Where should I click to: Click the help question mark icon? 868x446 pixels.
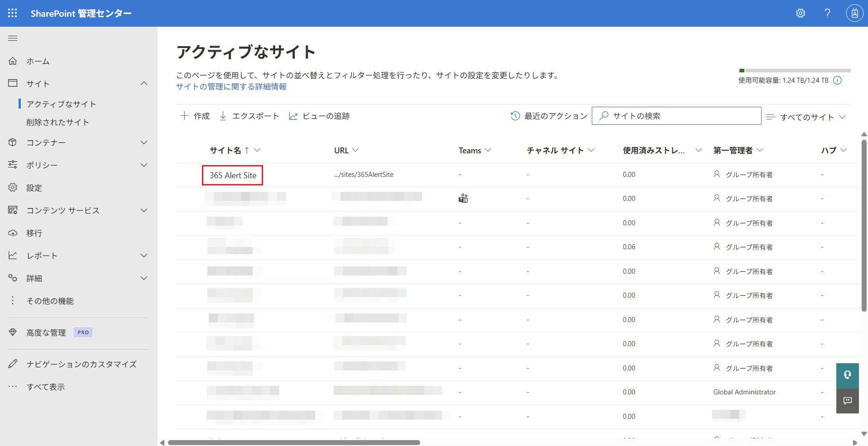[x=827, y=13]
